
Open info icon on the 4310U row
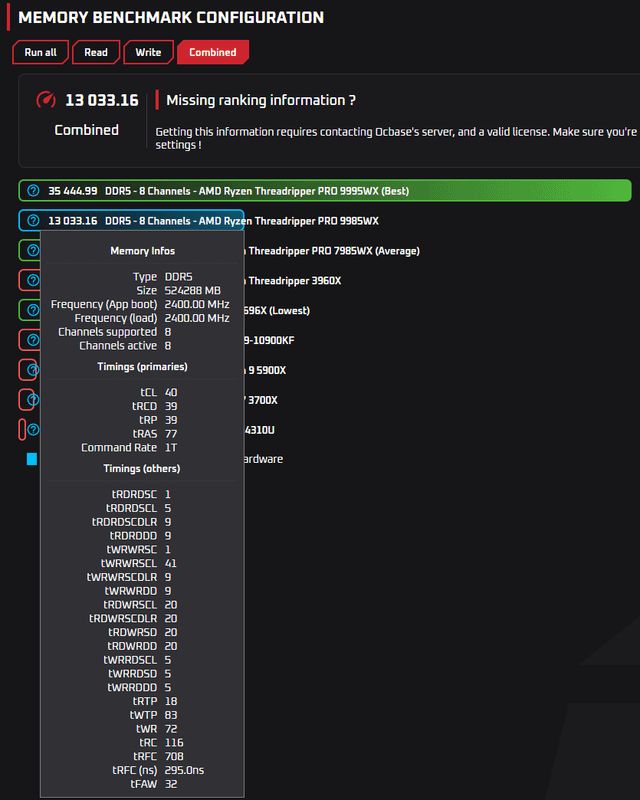32,430
